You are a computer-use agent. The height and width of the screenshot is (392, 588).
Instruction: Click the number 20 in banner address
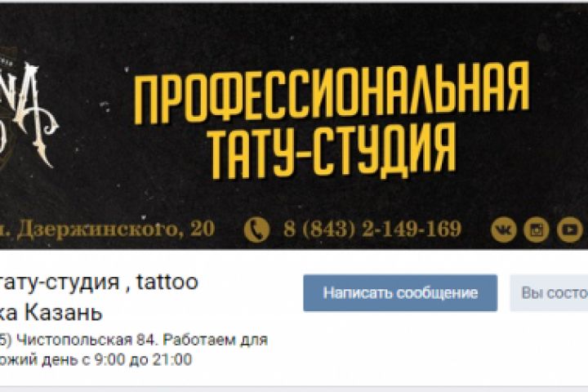pyautogui.click(x=203, y=229)
